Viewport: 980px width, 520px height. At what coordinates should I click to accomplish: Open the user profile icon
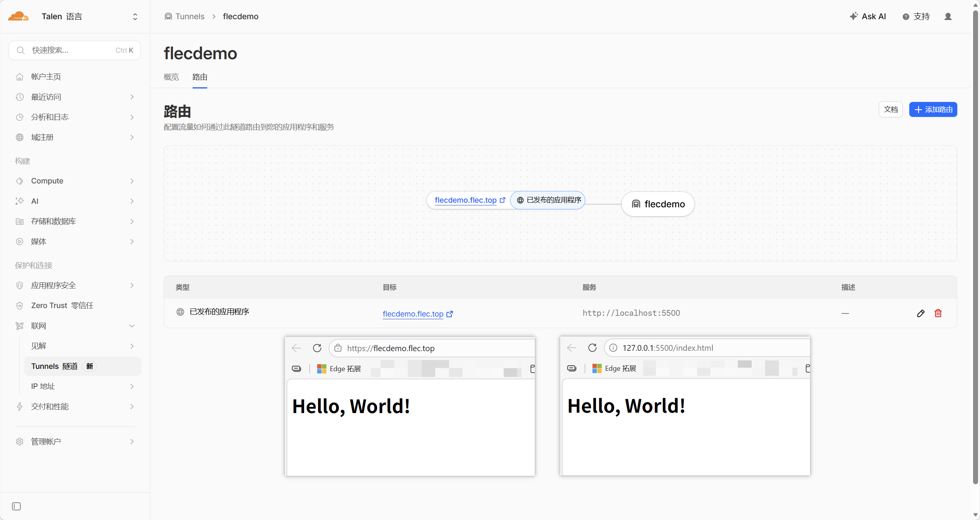coord(948,17)
